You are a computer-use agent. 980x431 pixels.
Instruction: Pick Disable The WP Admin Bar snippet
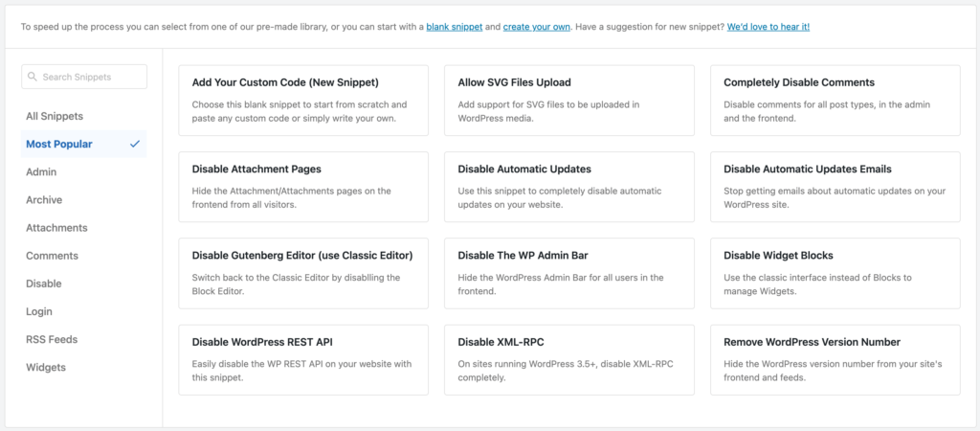(x=569, y=273)
